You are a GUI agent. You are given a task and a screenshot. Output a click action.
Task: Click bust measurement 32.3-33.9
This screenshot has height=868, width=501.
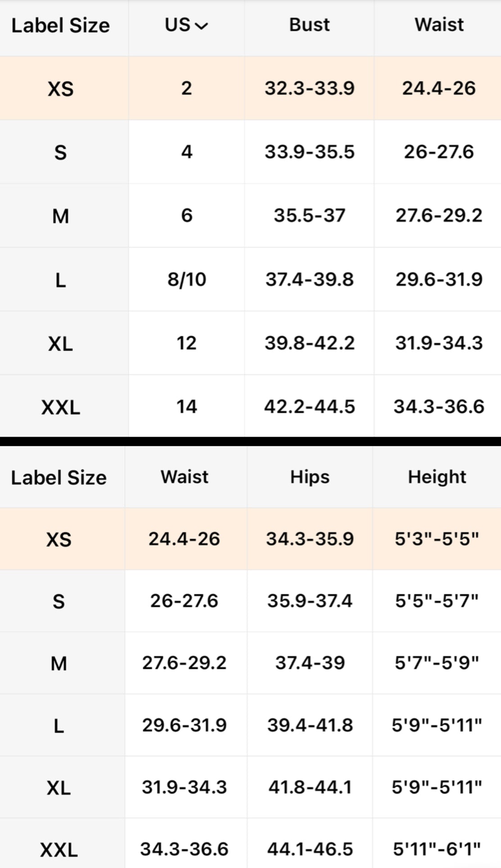(309, 89)
